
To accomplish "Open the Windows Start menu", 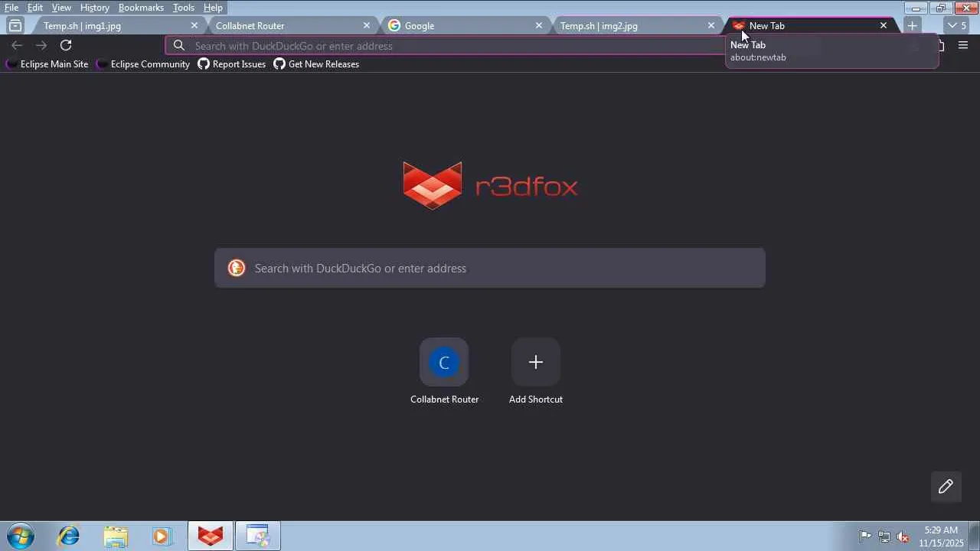I will 21,536.
